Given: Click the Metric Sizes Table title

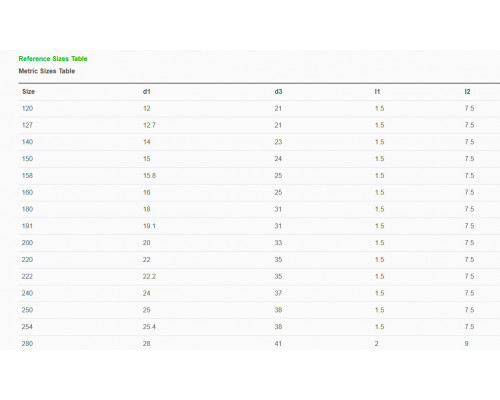Looking at the screenshot, I should (x=47, y=71).
